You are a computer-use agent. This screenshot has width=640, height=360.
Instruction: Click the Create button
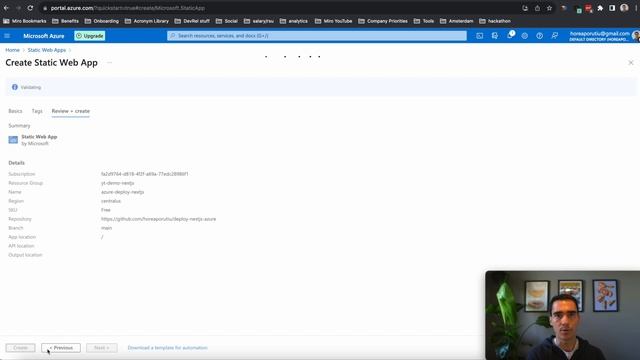pos(20,348)
